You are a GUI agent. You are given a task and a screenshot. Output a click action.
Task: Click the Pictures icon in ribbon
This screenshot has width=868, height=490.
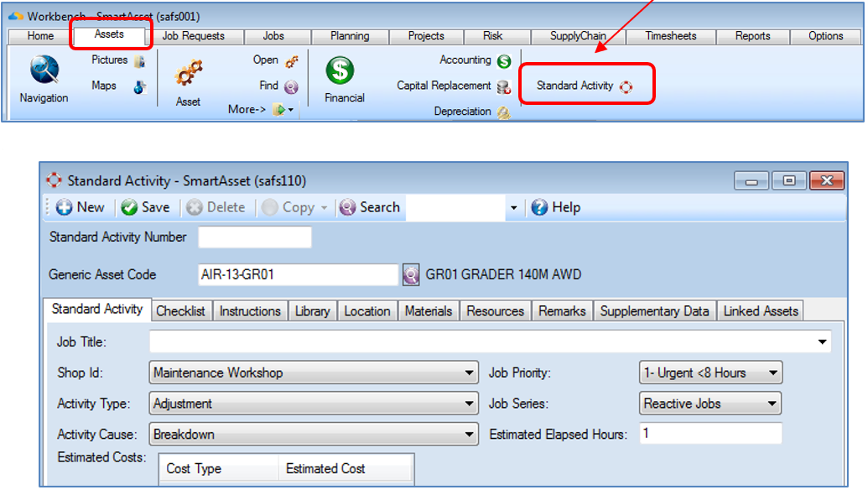coord(139,61)
